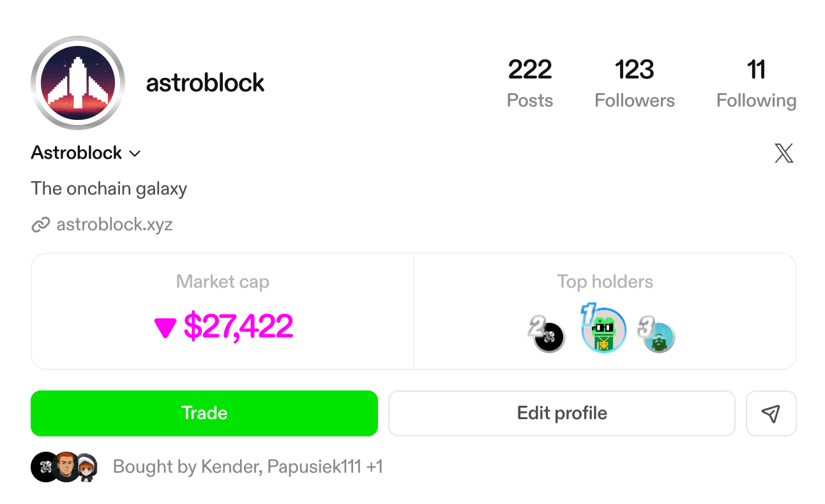Click the share paper-plane icon button

click(771, 413)
